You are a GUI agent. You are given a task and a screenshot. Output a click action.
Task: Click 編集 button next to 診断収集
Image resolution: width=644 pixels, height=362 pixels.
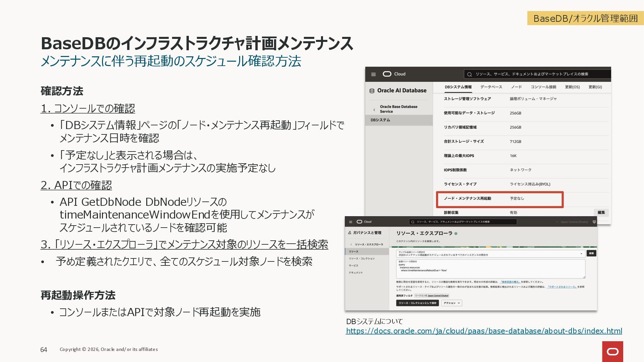pyautogui.click(x=601, y=213)
